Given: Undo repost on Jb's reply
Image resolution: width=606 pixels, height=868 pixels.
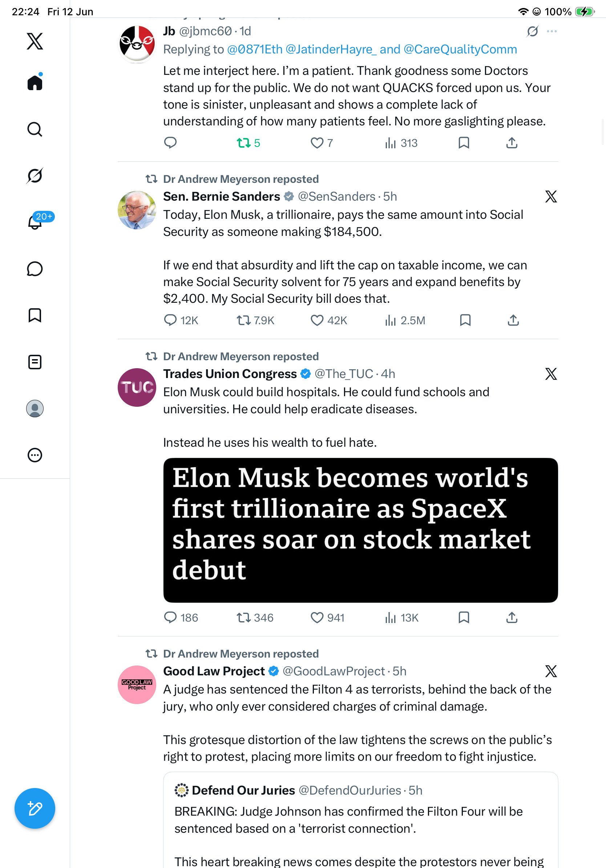Looking at the screenshot, I should (248, 143).
